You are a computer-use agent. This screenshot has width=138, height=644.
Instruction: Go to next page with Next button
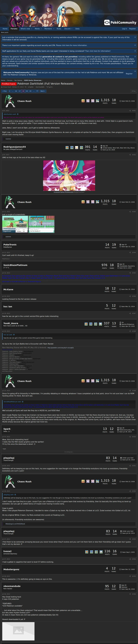tap(43, 91)
